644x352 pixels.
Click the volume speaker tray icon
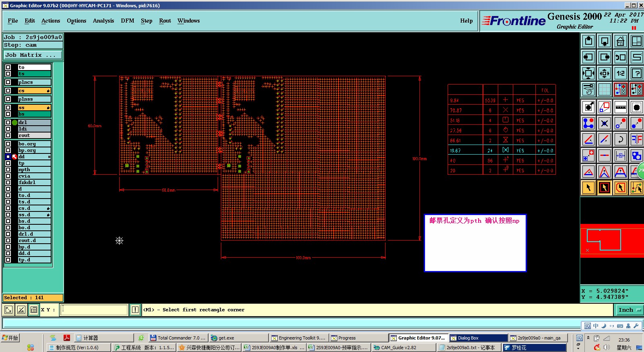pos(606,347)
